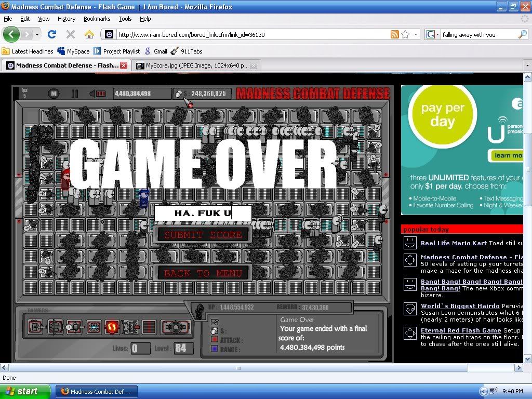
Task: Click the Back to Menu button
Action: (x=203, y=273)
